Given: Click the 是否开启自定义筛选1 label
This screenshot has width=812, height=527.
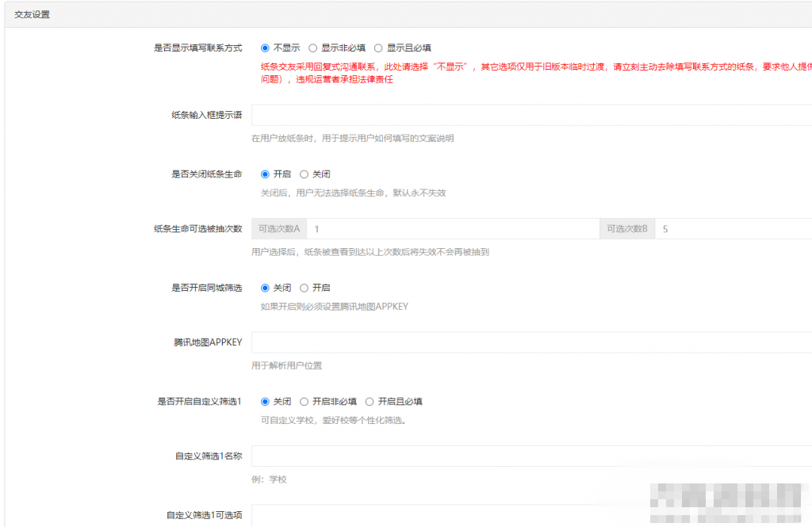Looking at the screenshot, I should pyautogui.click(x=199, y=402).
